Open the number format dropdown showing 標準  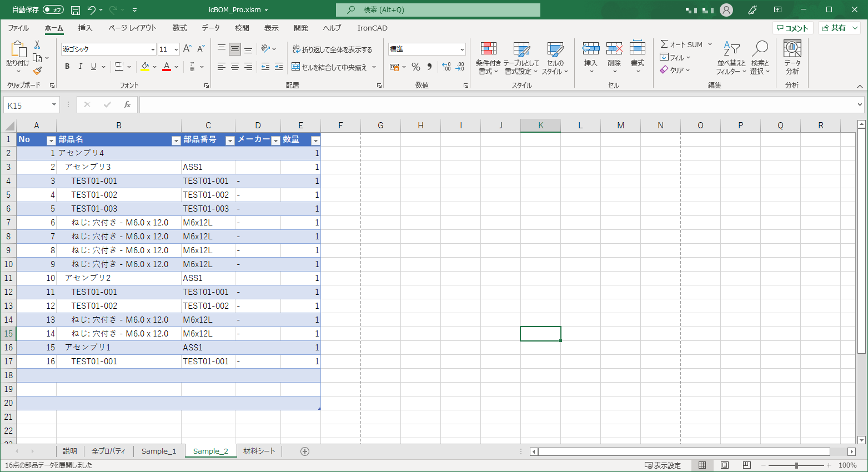tap(461, 49)
